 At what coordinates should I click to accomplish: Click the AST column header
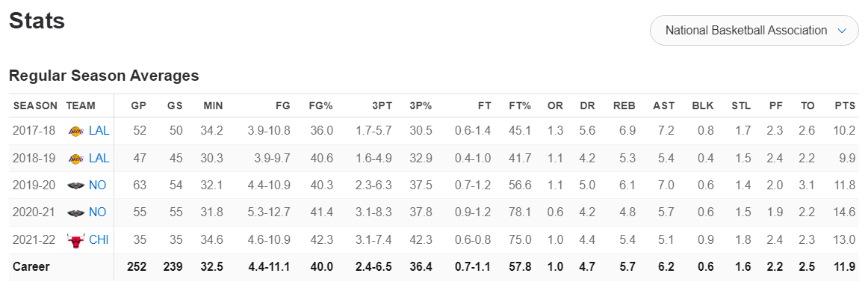click(x=664, y=105)
